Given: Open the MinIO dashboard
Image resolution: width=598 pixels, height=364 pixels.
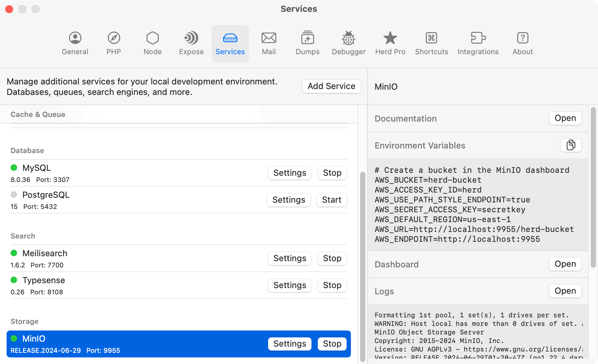Looking at the screenshot, I should [x=565, y=264].
